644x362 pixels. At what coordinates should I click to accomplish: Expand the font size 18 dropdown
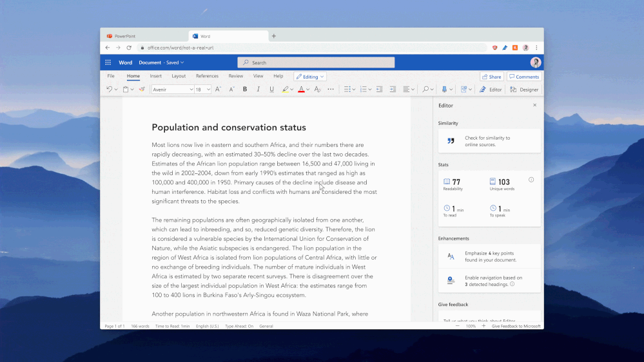[208, 90]
